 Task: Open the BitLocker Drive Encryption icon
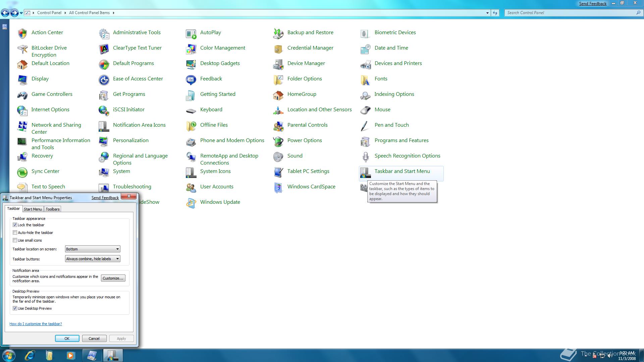click(x=22, y=49)
